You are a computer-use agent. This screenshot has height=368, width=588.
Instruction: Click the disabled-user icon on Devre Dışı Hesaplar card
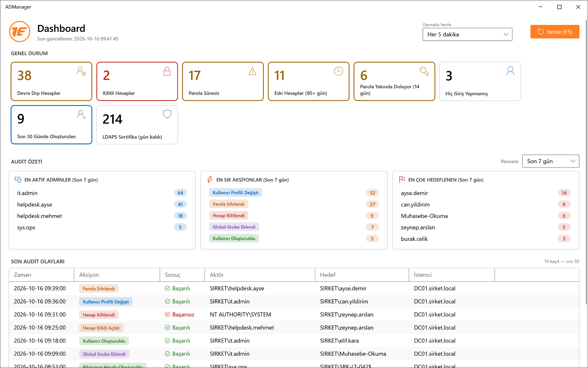coord(81,71)
